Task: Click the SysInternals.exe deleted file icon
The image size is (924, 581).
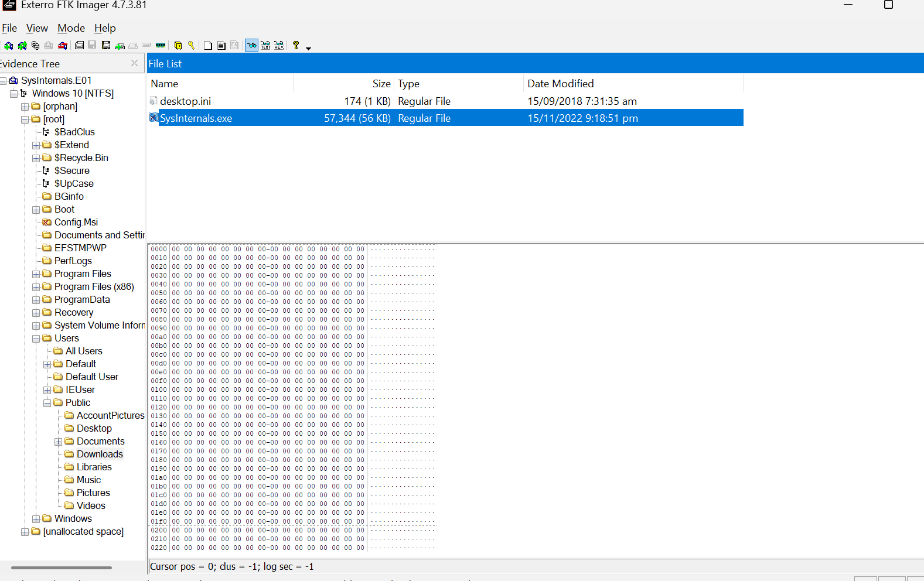Action: (x=154, y=118)
